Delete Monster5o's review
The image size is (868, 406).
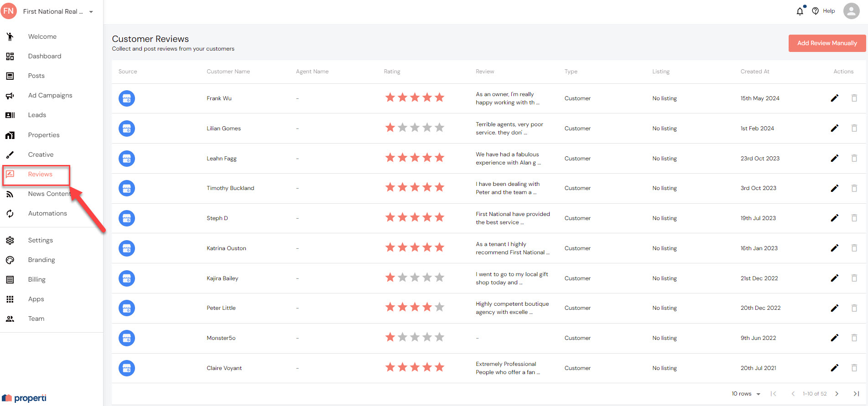coord(854,338)
